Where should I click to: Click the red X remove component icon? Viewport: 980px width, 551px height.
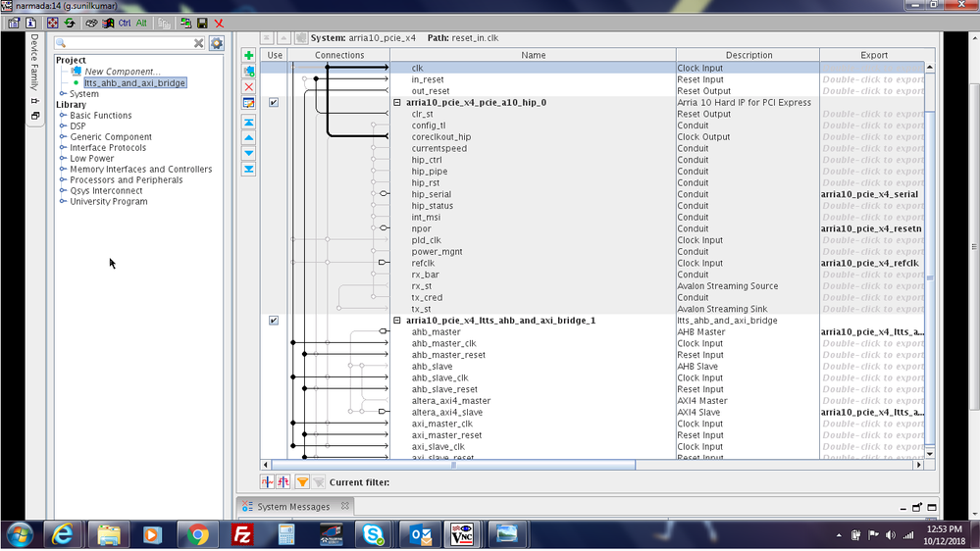(x=248, y=86)
